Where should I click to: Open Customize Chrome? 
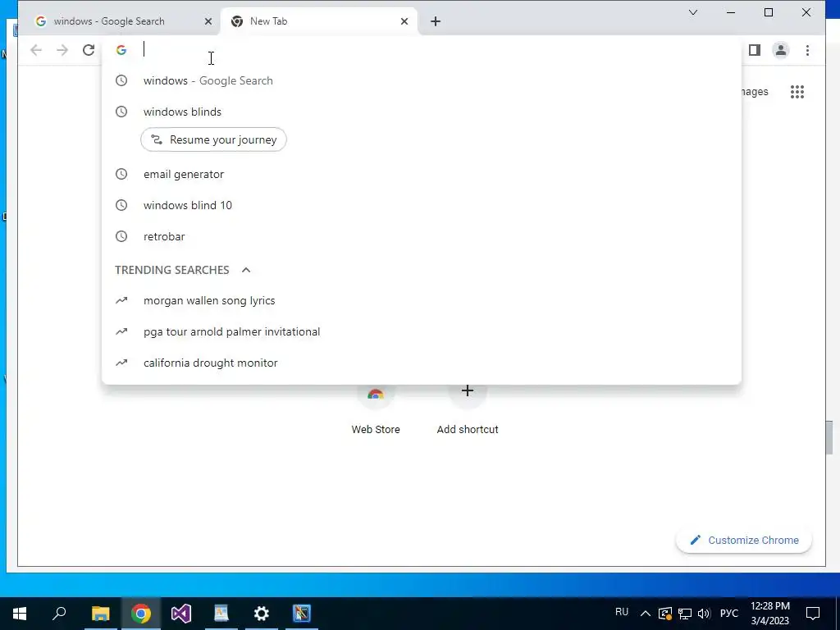tap(744, 540)
